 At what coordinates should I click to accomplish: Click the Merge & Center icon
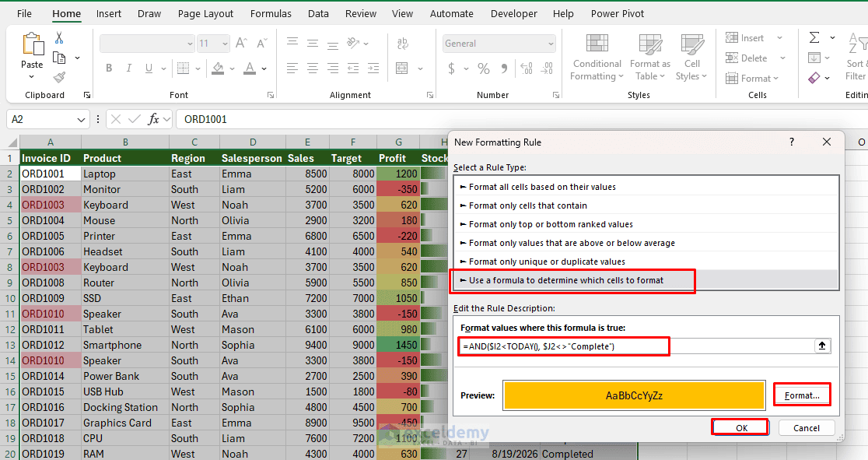pos(402,68)
